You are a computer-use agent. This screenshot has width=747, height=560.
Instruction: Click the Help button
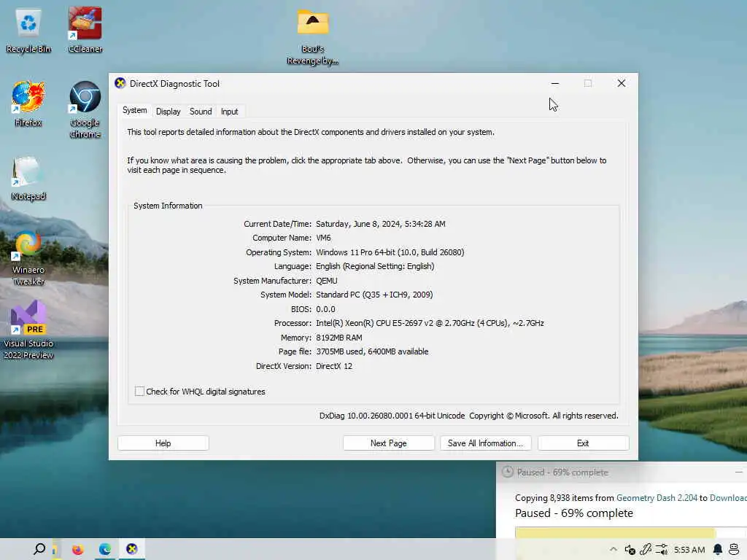click(163, 443)
